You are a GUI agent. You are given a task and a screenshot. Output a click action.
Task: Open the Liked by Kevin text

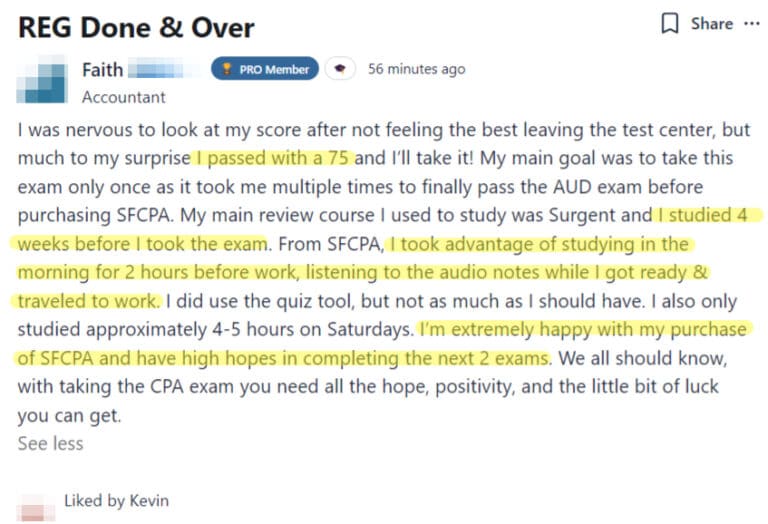[117, 500]
